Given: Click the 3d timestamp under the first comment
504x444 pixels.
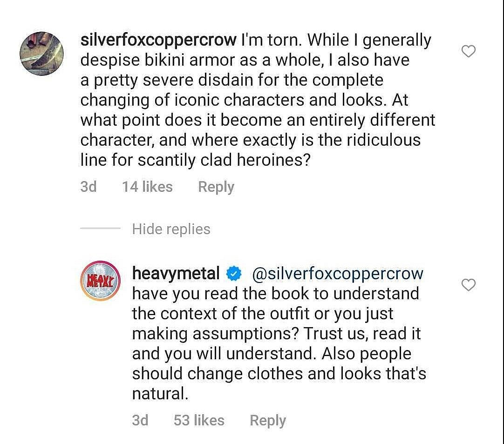Looking at the screenshot, I should pos(89,187).
